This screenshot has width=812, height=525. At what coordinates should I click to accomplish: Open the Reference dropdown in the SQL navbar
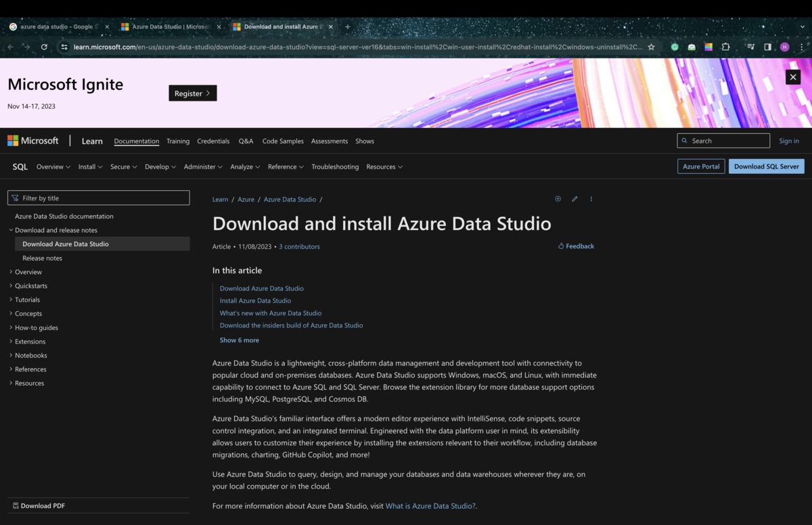pos(286,166)
